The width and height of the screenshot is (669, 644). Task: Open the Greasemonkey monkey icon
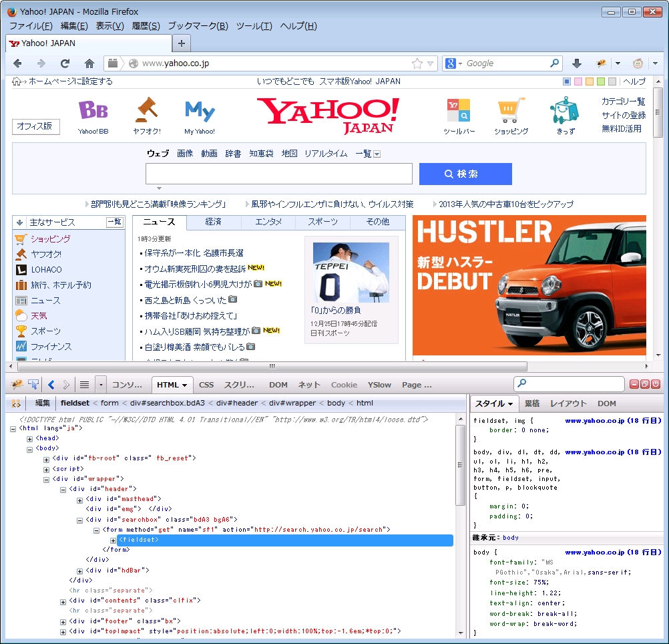coord(638,63)
